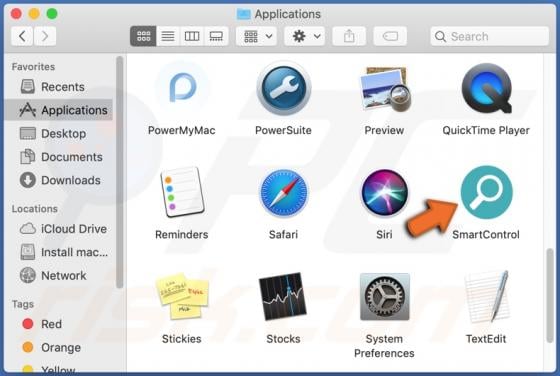Select the PowerSuite wrench icon

pyautogui.click(x=284, y=88)
